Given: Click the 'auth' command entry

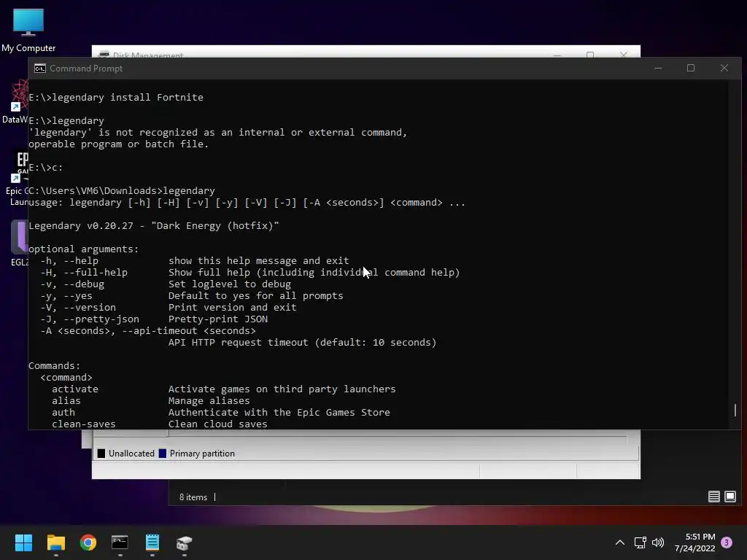Looking at the screenshot, I should point(220,413).
